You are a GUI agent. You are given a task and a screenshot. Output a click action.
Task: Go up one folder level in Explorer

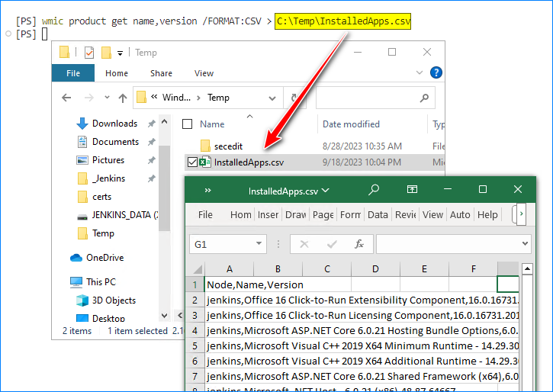coord(123,98)
